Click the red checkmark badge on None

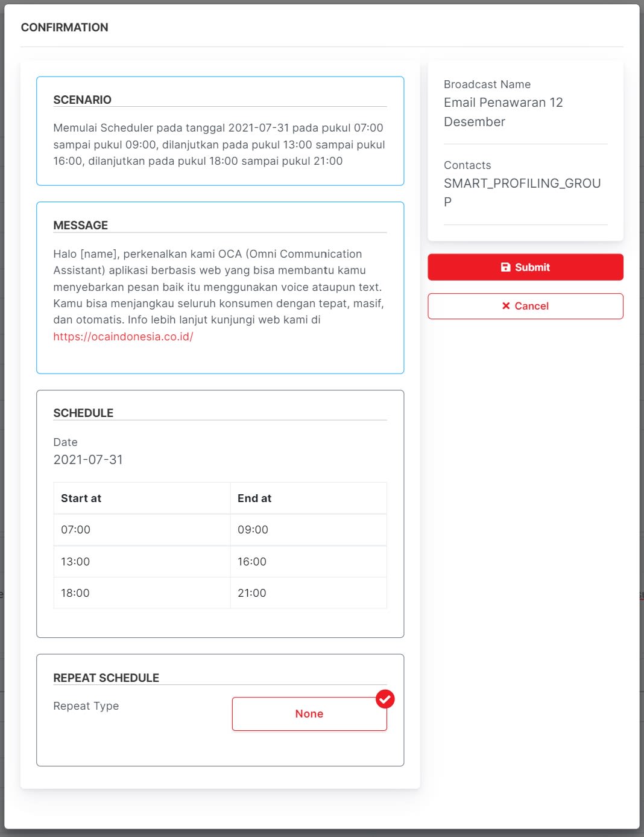385,699
